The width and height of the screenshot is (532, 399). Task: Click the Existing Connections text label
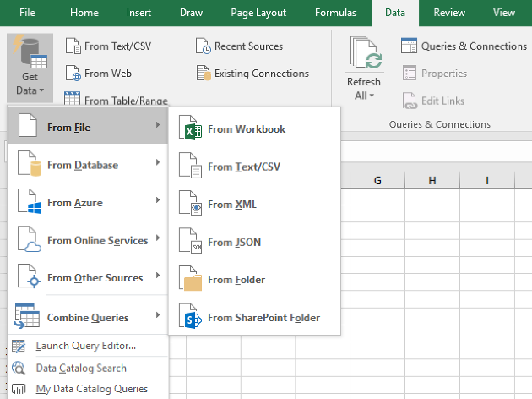coord(262,74)
